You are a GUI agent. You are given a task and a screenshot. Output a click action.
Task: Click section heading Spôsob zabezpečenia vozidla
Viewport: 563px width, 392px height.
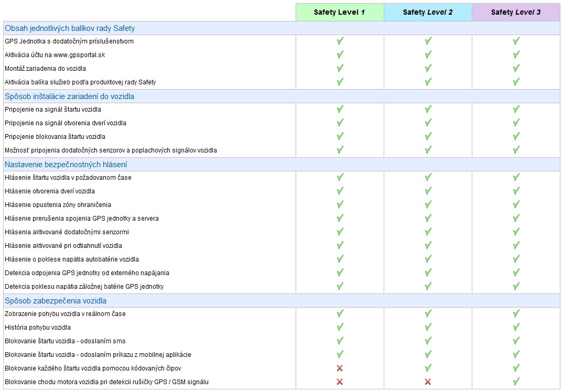pyautogui.click(x=56, y=301)
